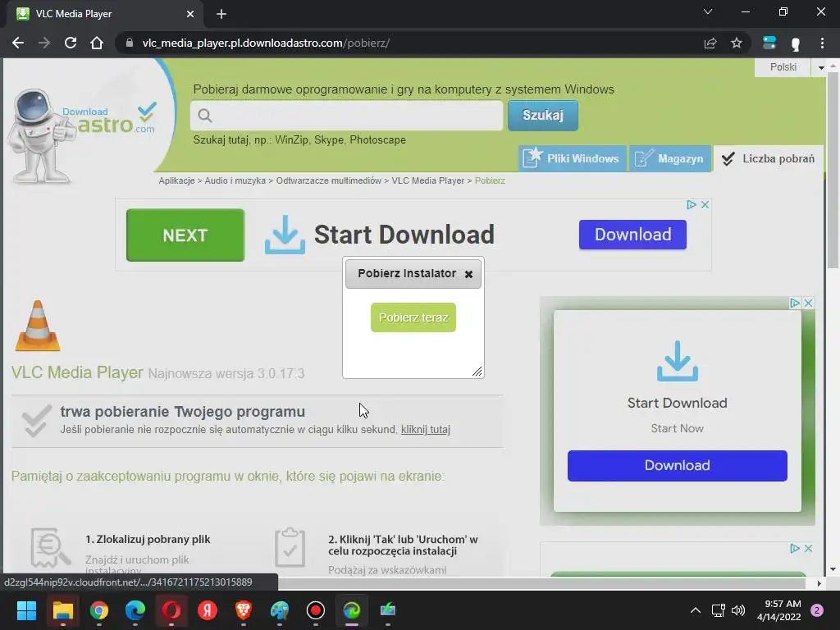This screenshot has width=840, height=630.
Task: Open a new browser tab
Action: point(221,14)
